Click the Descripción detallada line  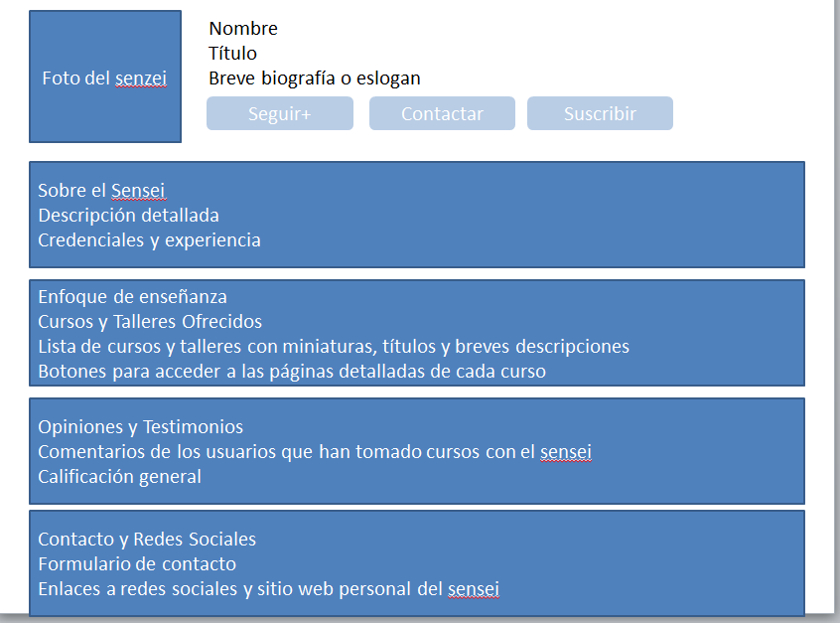click(128, 216)
